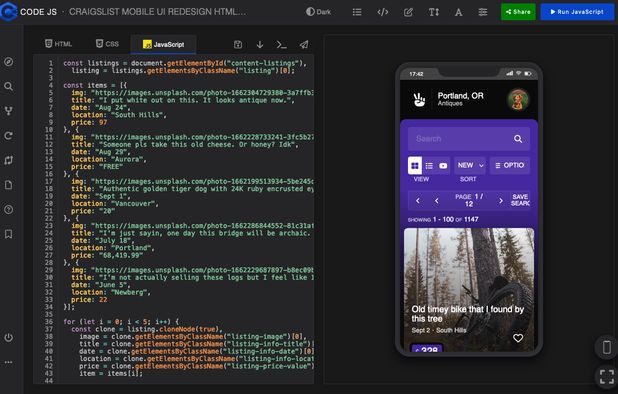Open the list view icon in top toolbar

pos(357,12)
